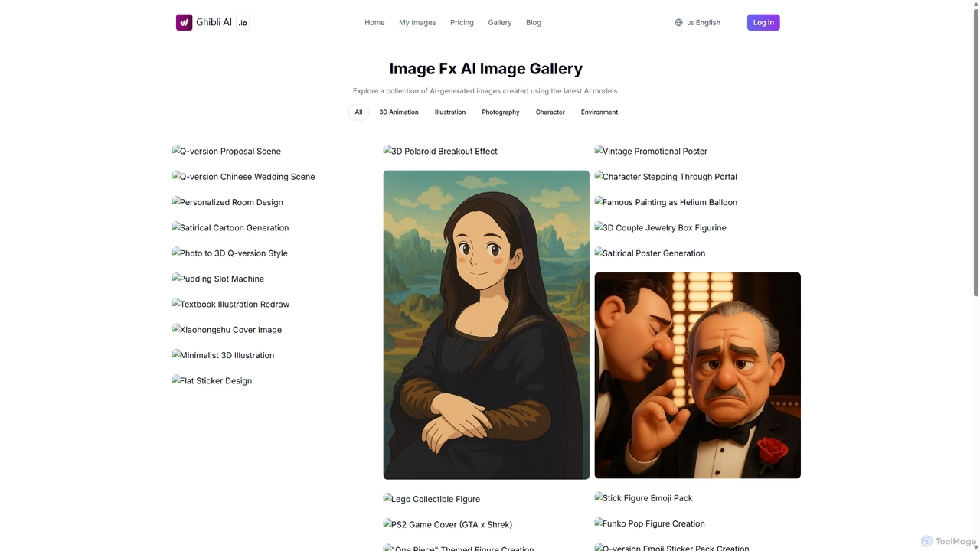980x551 pixels.
Task: Open the Home menu item
Action: (x=374, y=23)
